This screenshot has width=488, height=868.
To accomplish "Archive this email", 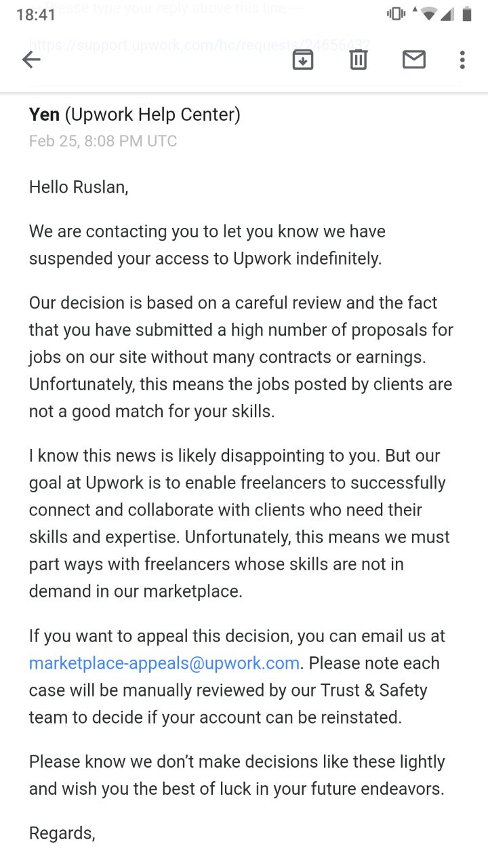I will pos(302,60).
